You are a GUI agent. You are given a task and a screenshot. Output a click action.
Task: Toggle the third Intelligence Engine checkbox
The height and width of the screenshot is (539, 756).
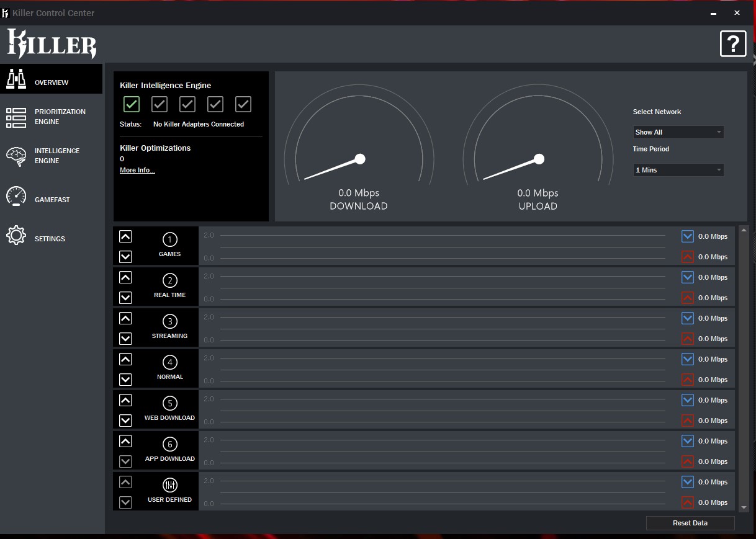[187, 104]
